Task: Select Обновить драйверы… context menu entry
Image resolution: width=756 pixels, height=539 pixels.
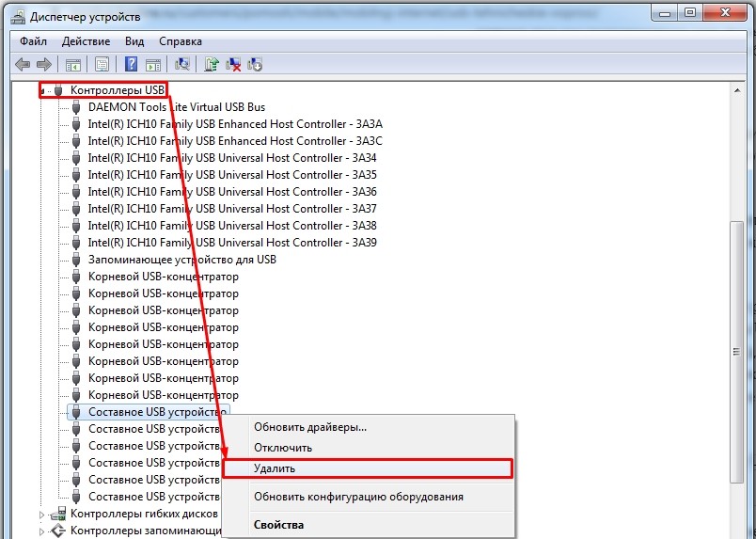Action: click(310, 427)
